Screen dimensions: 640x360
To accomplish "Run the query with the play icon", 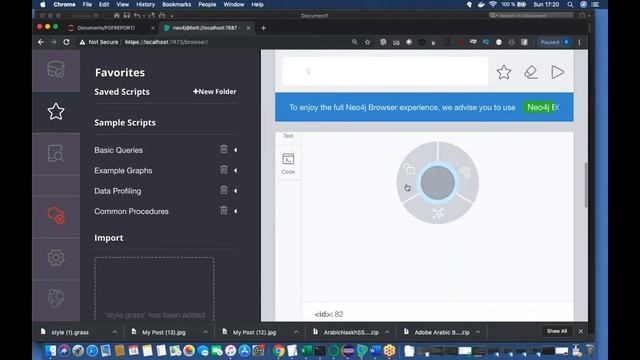I will pos(558,72).
